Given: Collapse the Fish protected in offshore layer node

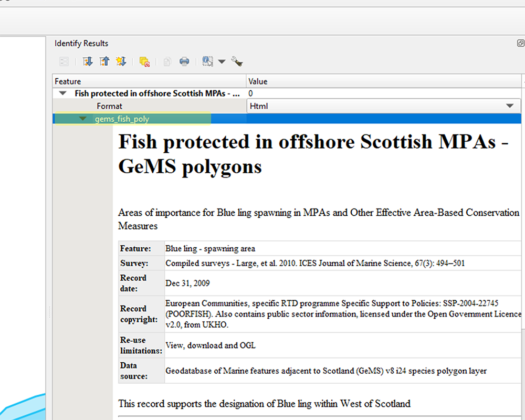Looking at the screenshot, I should point(63,93).
